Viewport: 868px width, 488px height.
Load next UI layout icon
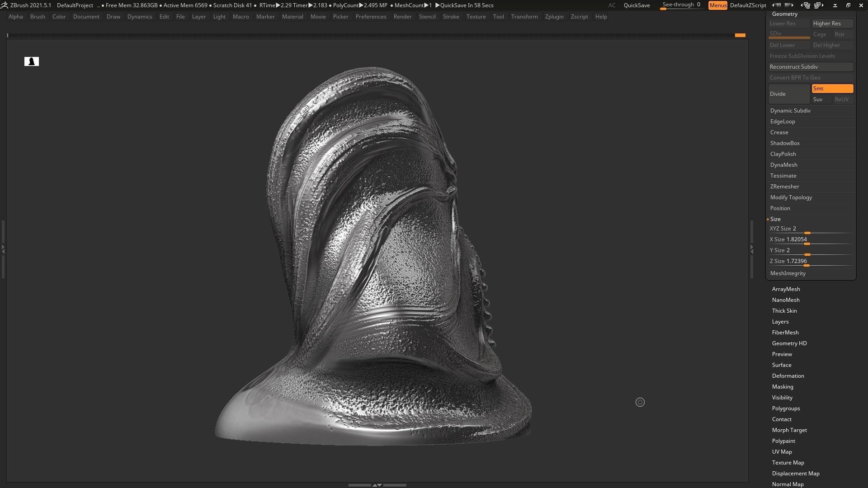pos(819,5)
